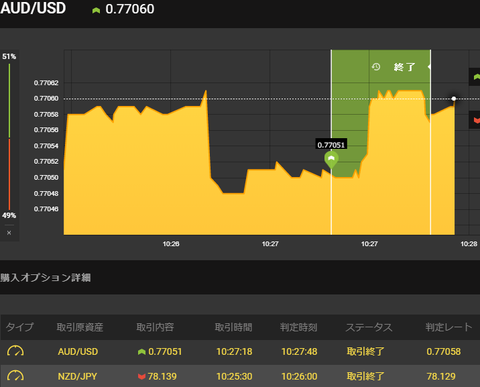Click the gauge type icon in AUD/USD row
The height and width of the screenshot is (387, 480).
[x=15, y=351]
